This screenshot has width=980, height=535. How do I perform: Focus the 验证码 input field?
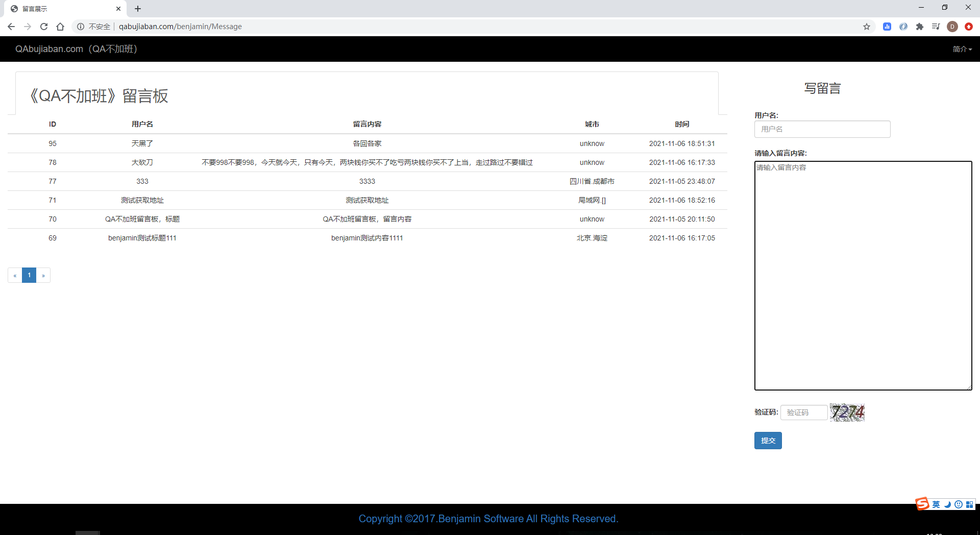[804, 412]
